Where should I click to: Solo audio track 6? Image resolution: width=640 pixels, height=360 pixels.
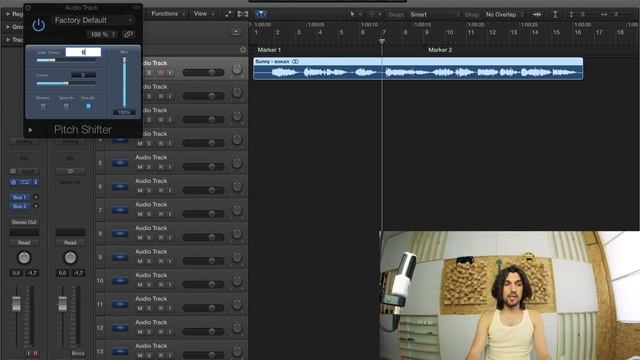point(149,191)
